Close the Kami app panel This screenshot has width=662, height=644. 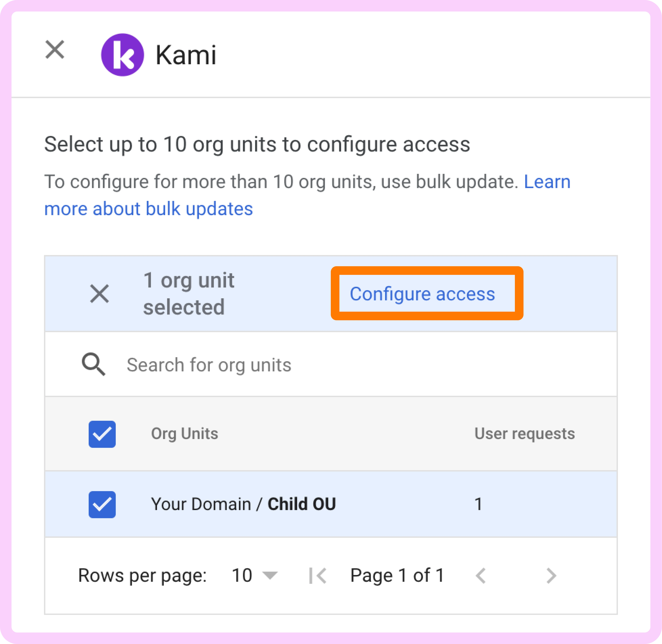pos(55,50)
